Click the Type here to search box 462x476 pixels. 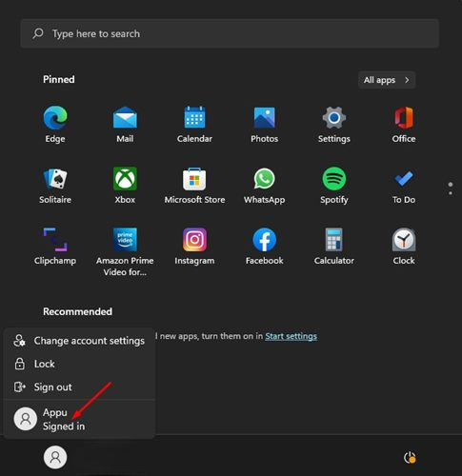coord(230,33)
